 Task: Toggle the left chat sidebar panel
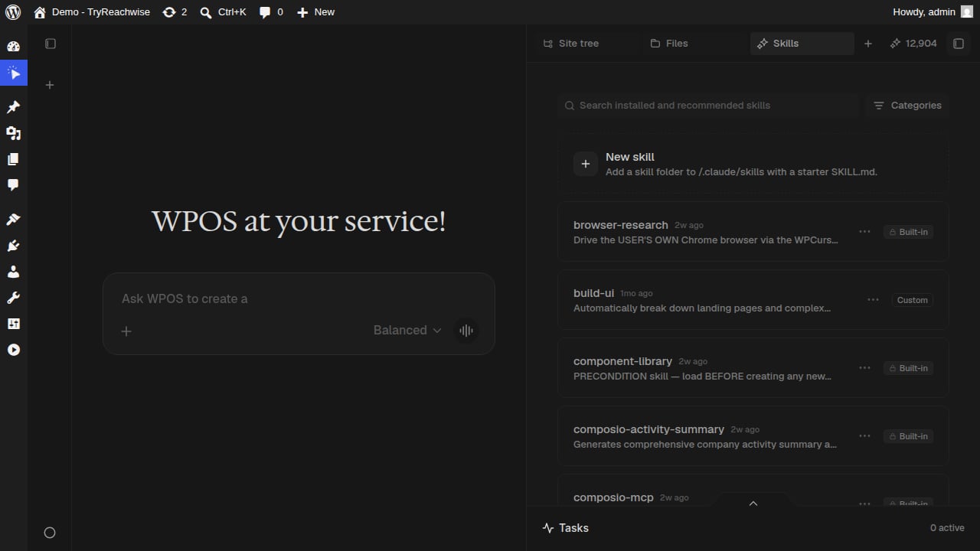click(51, 44)
